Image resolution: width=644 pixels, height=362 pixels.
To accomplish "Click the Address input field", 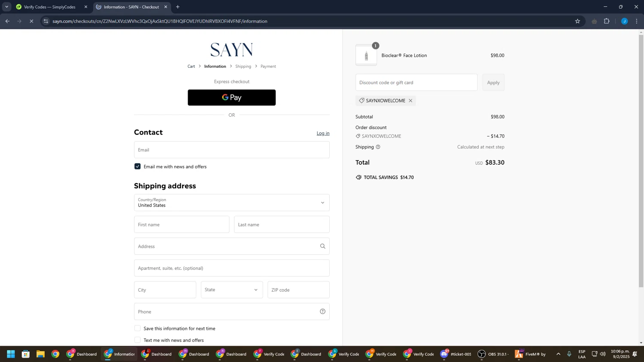I will tap(231, 246).
